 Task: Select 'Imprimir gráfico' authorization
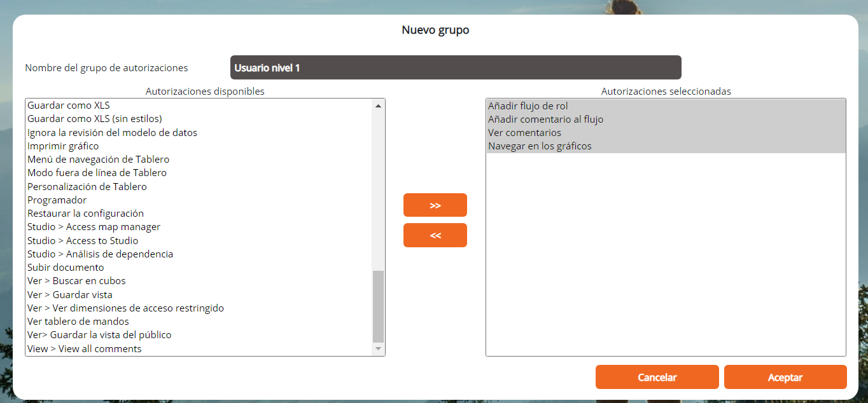point(63,146)
